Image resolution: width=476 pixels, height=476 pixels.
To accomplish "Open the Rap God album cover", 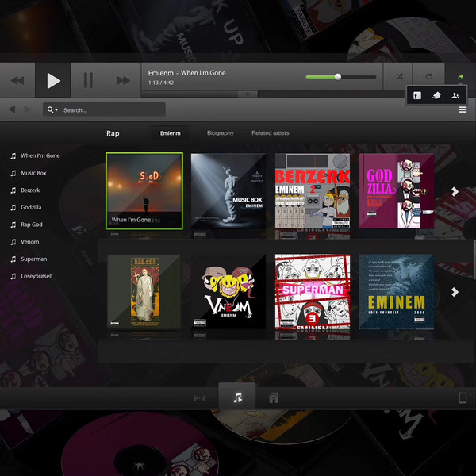I will [144, 292].
